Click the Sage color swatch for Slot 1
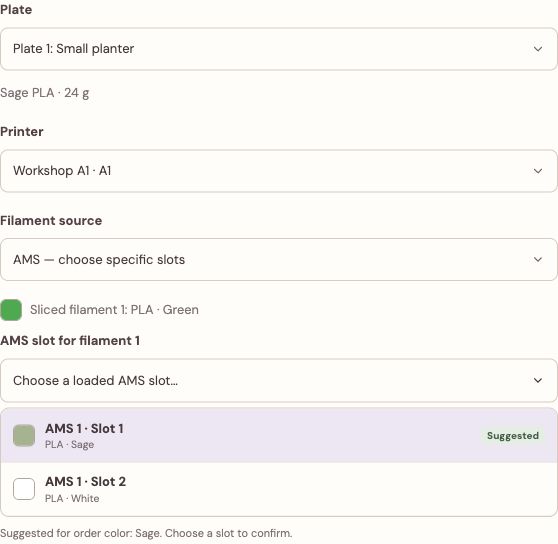The height and width of the screenshot is (544, 558). tap(24, 435)
